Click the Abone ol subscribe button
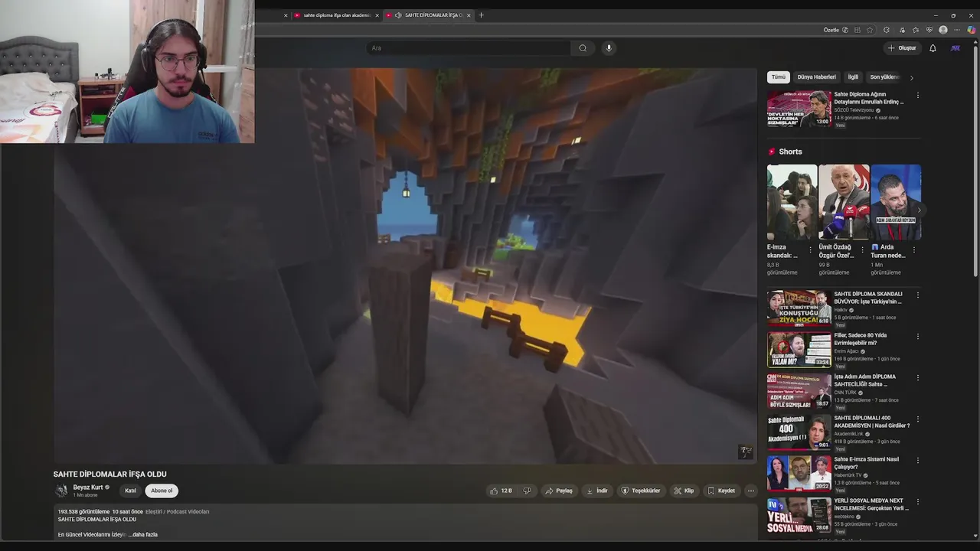The height and width of the screenshot is (551, 980). (162, 491)
